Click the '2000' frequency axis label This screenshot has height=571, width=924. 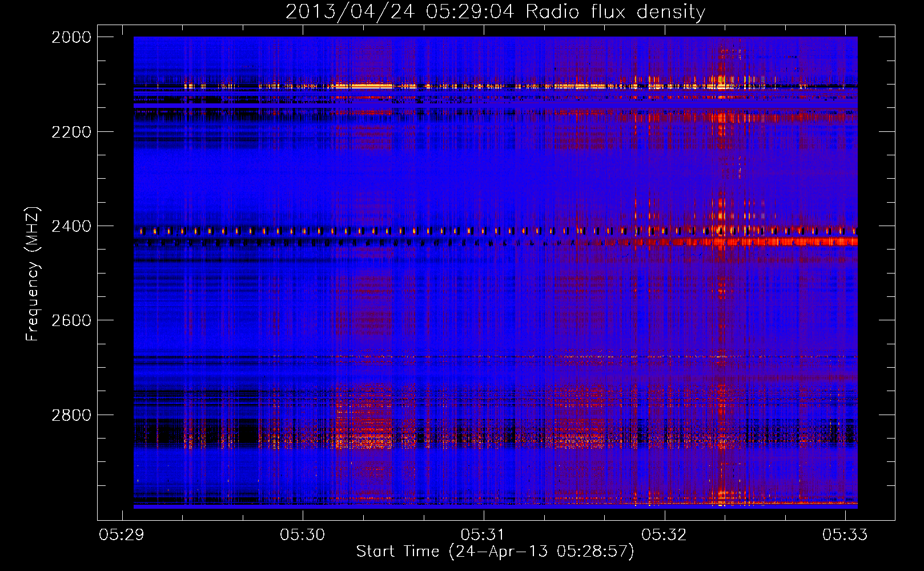pos(71,37)
